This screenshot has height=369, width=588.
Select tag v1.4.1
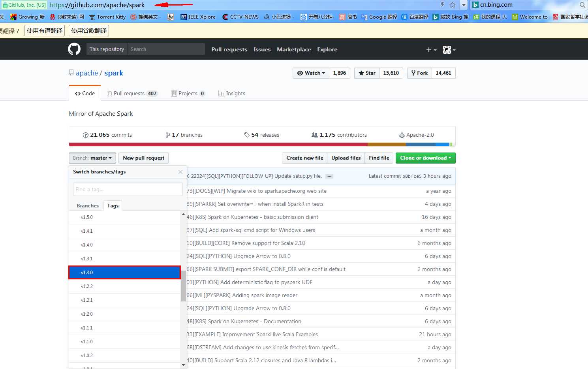pyautogui.click(x=125, y=231)
